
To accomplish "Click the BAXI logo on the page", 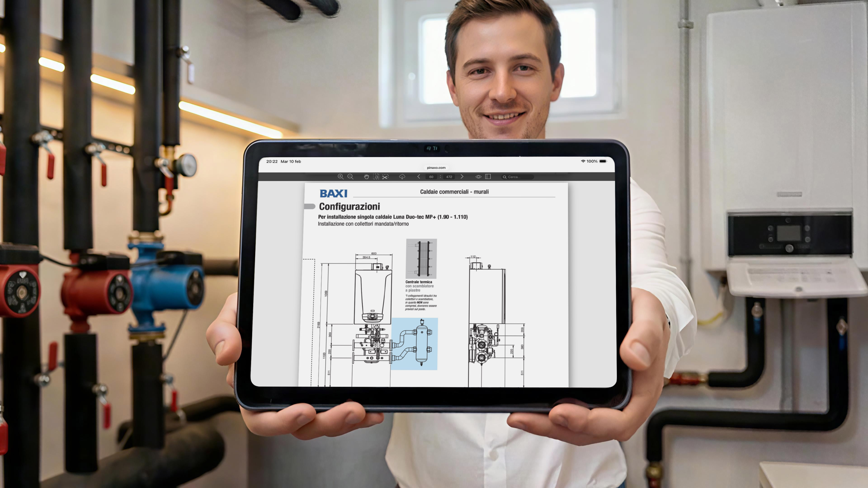I will pos(333,194).
